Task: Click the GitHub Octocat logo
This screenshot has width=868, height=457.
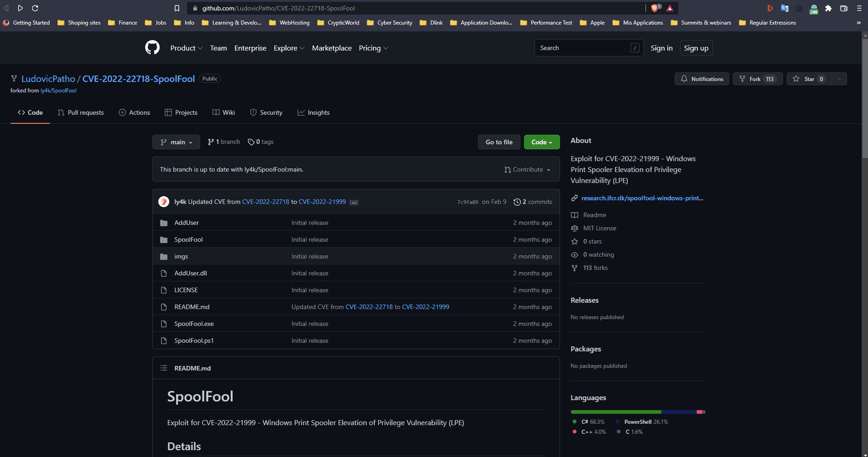Action: click(152, 47)
